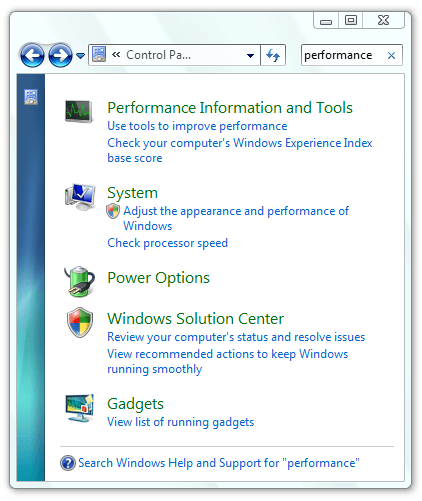
Task: Open the recent pages dropdown arrow
Action: tap(80, 56)
